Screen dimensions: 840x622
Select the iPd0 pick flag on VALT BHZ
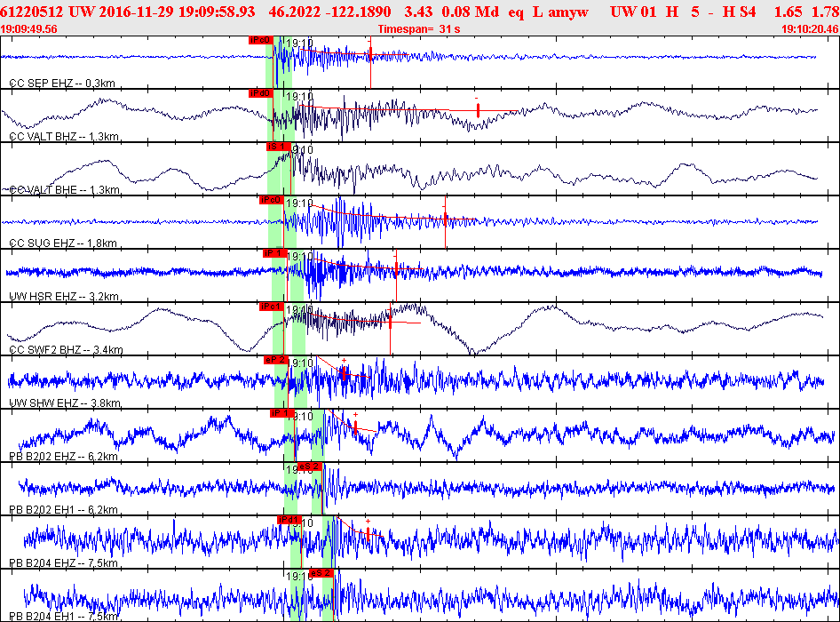pos(261,94)
